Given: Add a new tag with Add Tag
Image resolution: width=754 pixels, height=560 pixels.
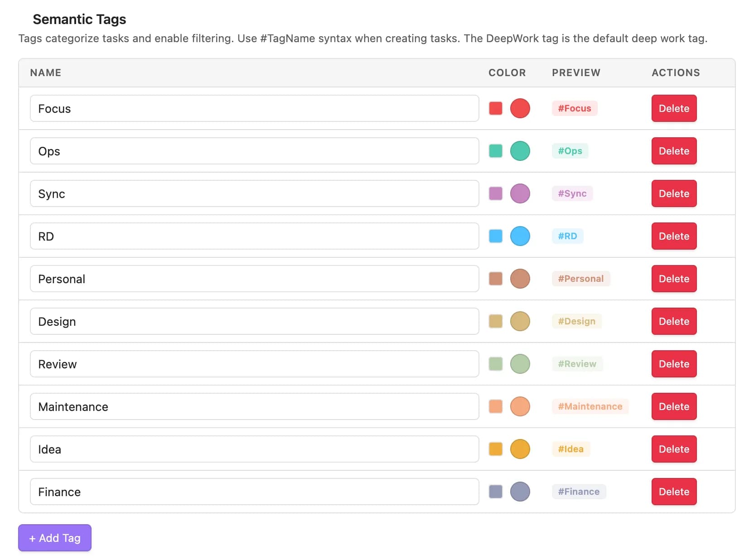Looking at the screenshot, I should click(x=55, y=538).
